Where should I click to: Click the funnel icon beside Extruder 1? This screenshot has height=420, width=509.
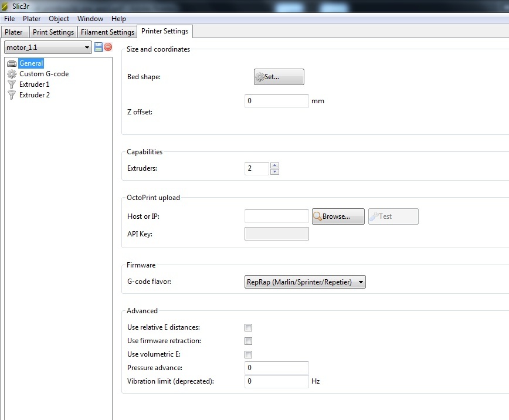12,84
